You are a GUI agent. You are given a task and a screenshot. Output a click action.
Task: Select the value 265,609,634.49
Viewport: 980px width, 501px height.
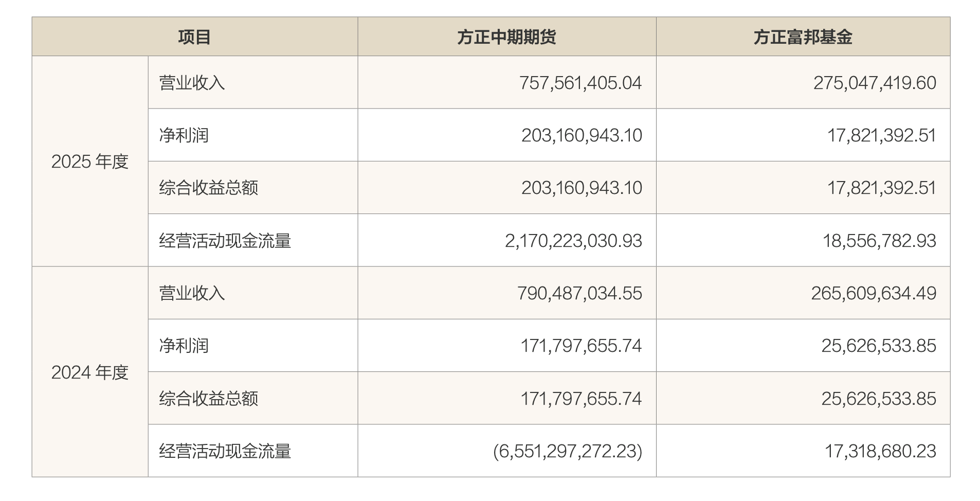tap(874, 293)
